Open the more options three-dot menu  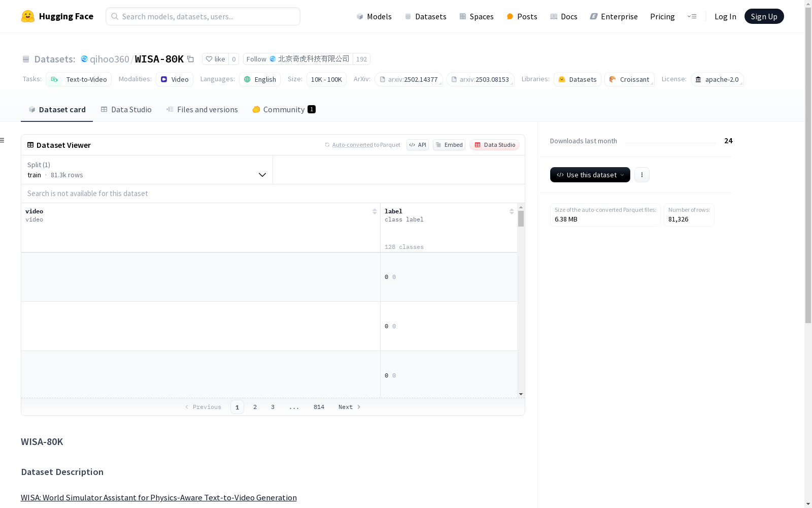click(x=642, y=175)
